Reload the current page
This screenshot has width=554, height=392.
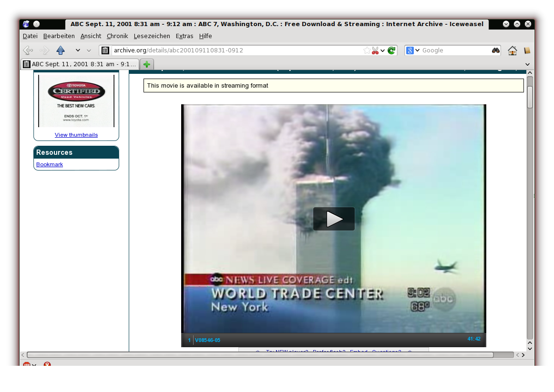(391, 50)
